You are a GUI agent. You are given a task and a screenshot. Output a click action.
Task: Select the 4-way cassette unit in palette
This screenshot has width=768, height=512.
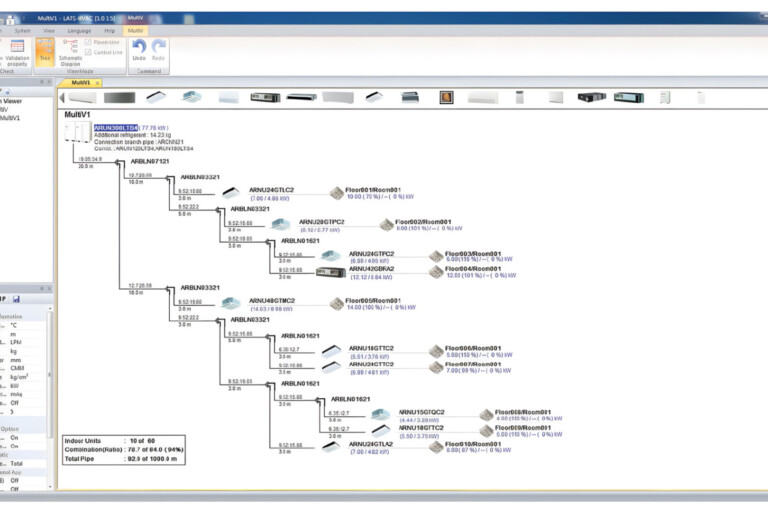click(x=192, y=97)
